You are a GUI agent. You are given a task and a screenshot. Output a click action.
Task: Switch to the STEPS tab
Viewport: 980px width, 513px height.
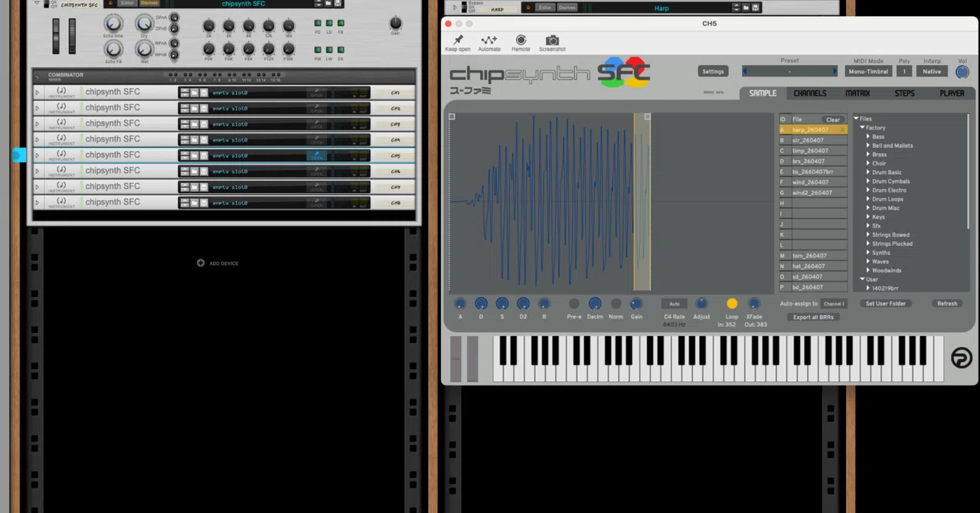904,93
